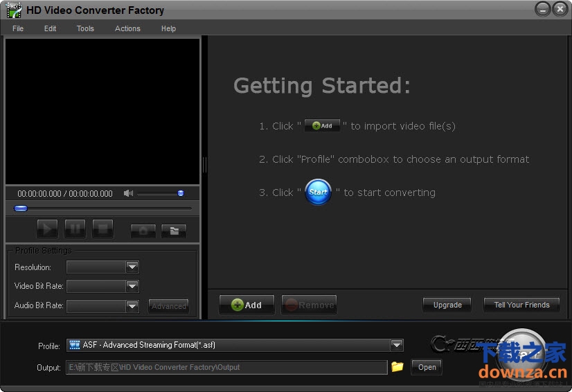Minimize the HD Video Converter window
This screenshot has width=572, height=392.
point(542,9)
